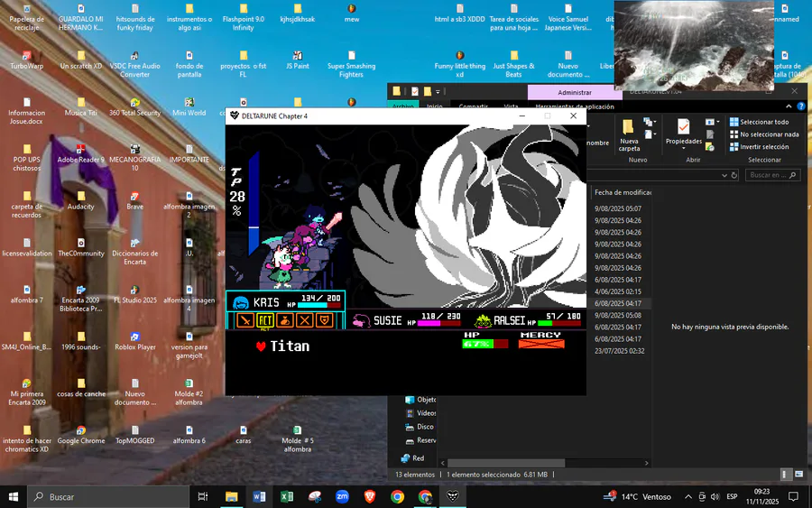This screenshot has height=508, width=812.
Task: Click Kris's cyan HP bar
Action: point(319,305)
